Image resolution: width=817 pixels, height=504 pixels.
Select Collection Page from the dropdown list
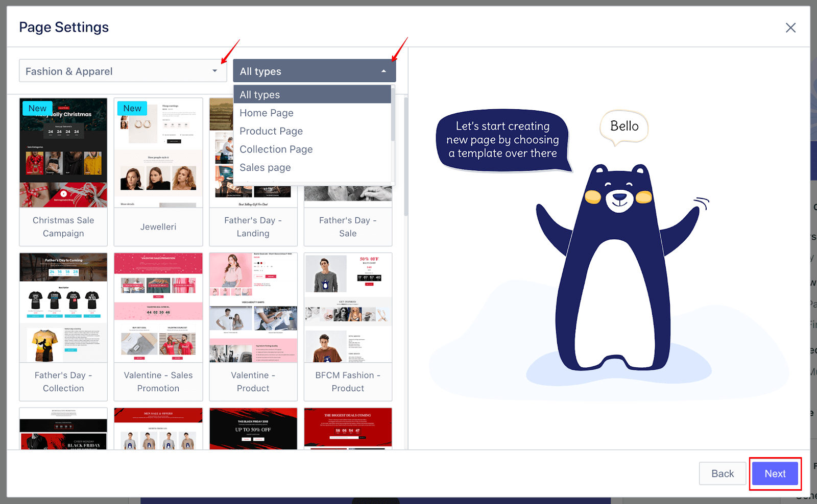tap(276, 149)
